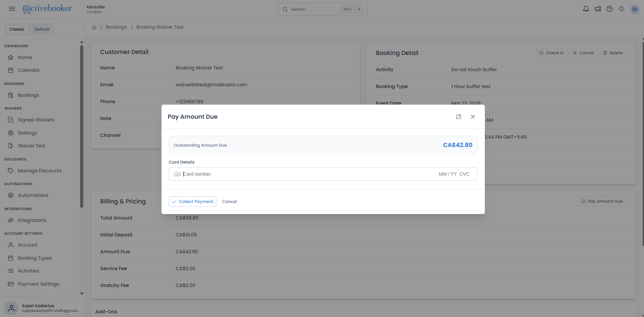Click the Add-Ons section heading
Image resolution: width=644 pixels, height=317 pixels.
(106, 312)
